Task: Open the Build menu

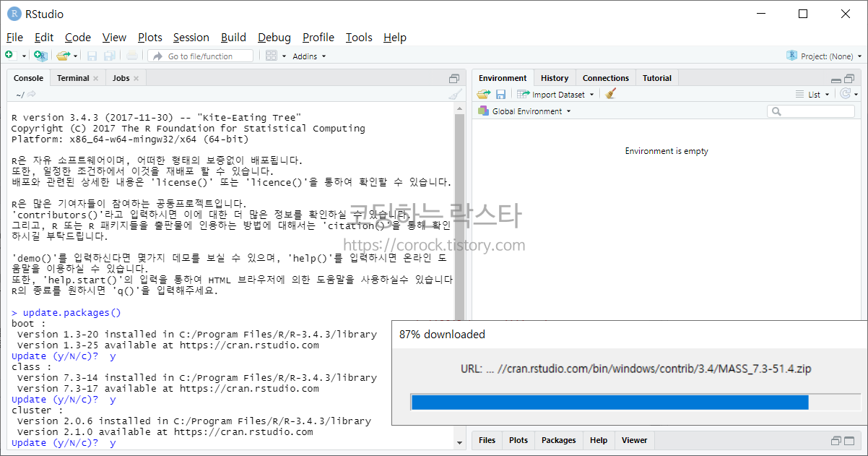Action: click(x=233, y=38)
